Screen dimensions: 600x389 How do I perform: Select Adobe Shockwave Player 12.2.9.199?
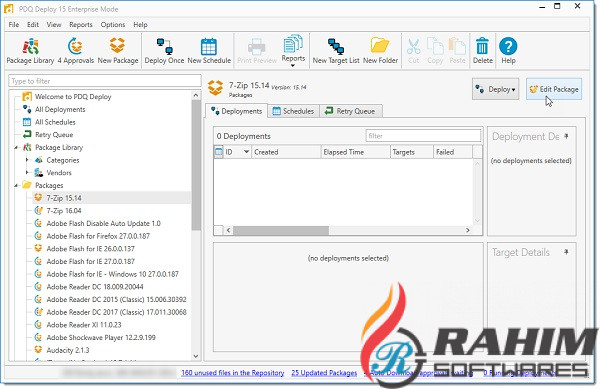95,337
